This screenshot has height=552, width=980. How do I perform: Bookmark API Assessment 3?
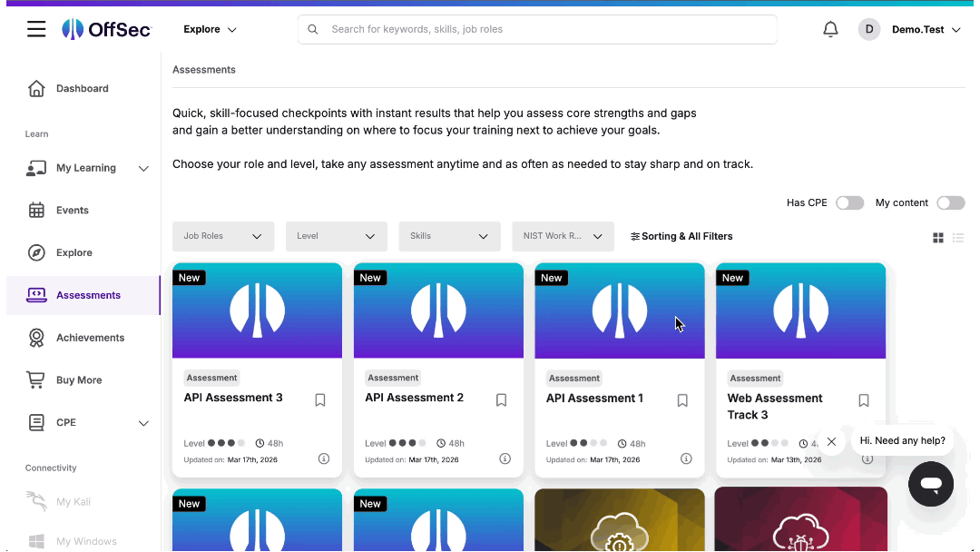pos(320,400)
